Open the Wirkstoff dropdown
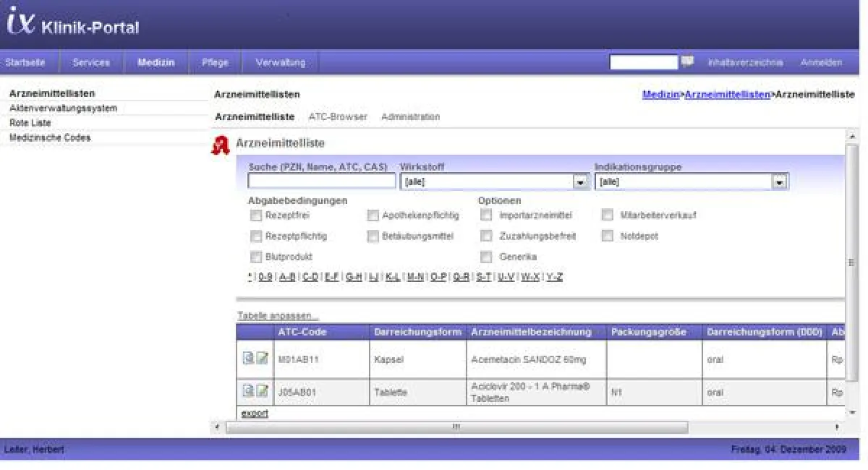The width and height of the screenshot is (868, 470). pos(579,182)
